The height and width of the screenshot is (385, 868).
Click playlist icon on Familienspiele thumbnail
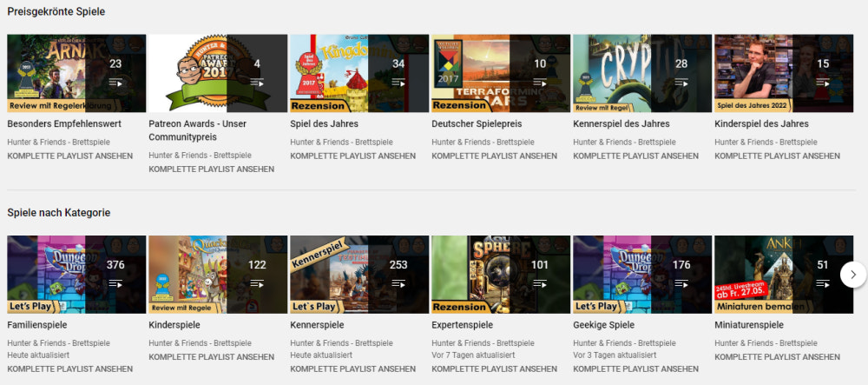pos(115,283)
